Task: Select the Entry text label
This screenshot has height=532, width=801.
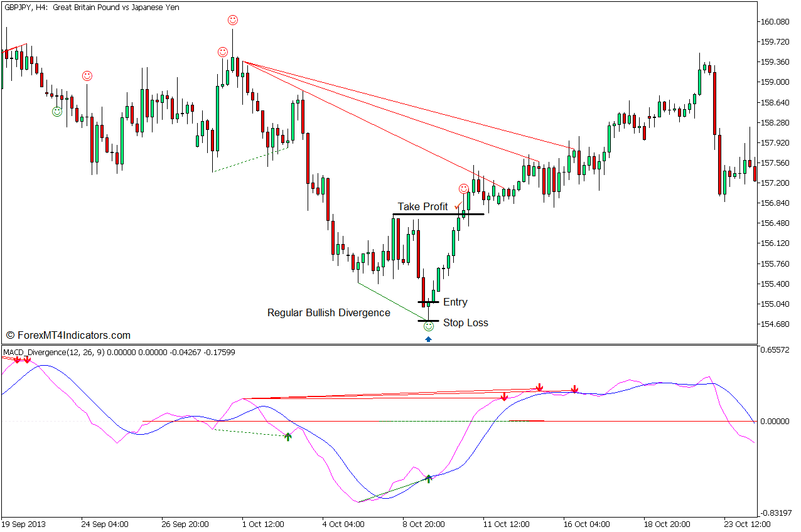Action: [455, 302]
